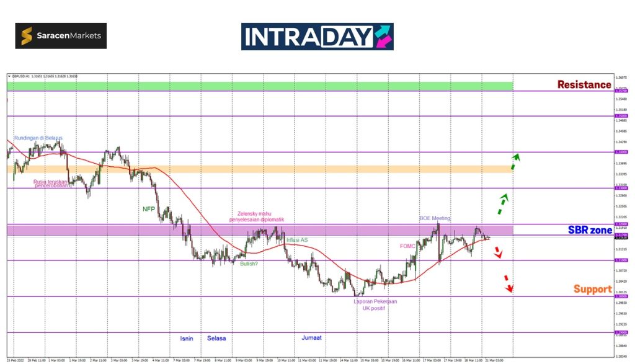Expand the GBPUSD,H1 chart title triangle
The width and height of the screenshot is (635, 364).
pos(9,76)
